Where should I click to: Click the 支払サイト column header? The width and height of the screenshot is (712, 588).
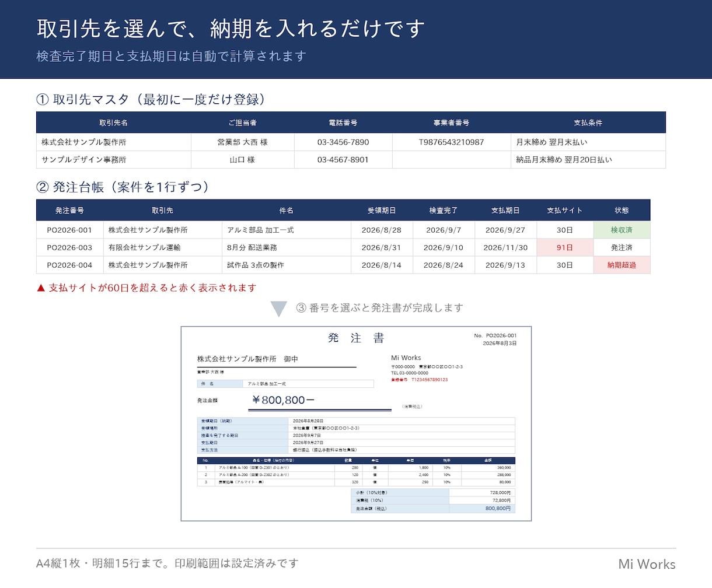click(x=564, y=210)
